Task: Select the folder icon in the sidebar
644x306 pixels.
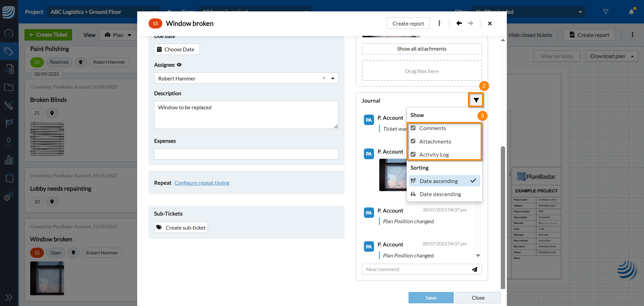Action: 8,87
